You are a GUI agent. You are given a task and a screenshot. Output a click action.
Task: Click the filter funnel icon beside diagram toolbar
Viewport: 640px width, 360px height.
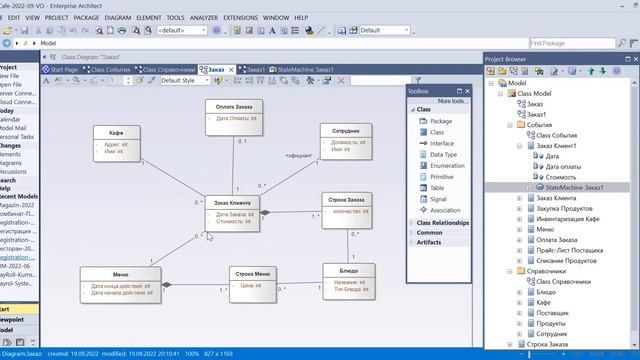click(x=418, y=80)
